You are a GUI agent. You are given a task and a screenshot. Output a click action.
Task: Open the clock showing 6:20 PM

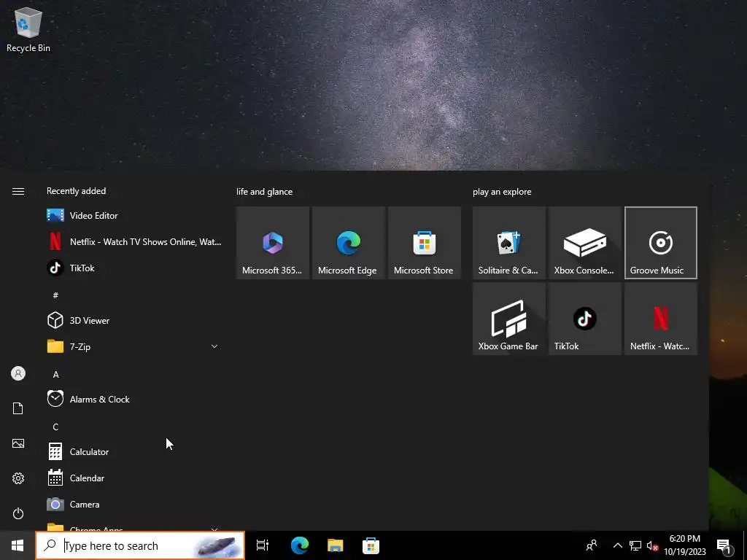point(685,545)
